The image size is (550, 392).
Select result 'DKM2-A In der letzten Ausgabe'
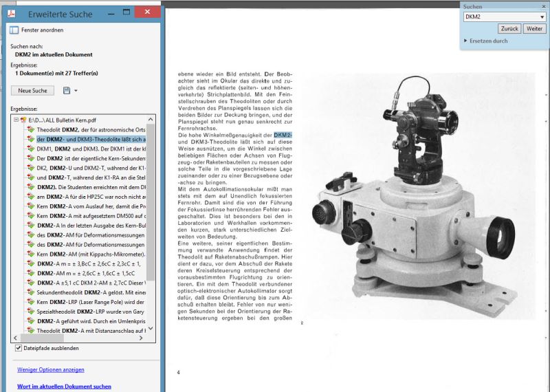pyautogui.click(x=91, y=226)
